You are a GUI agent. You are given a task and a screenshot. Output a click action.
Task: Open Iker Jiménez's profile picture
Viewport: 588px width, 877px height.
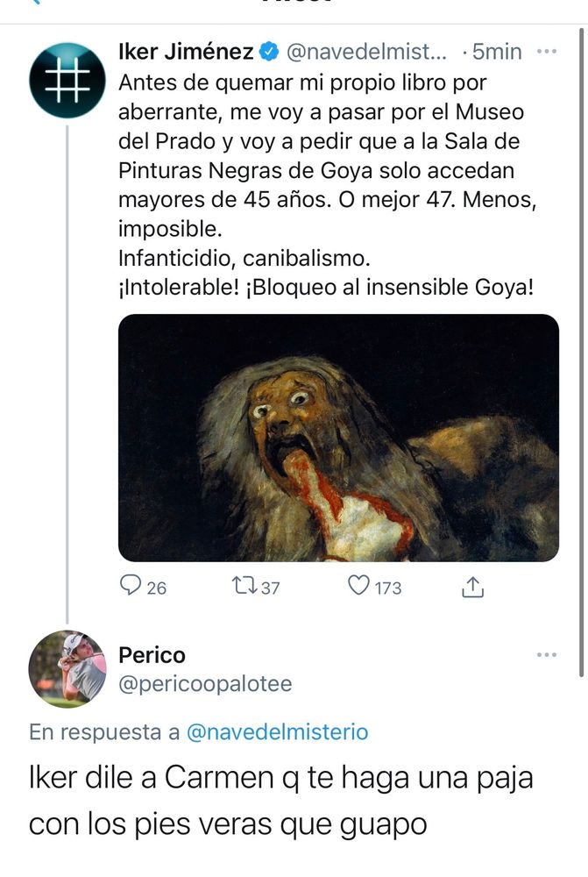[x=67, y=81]
